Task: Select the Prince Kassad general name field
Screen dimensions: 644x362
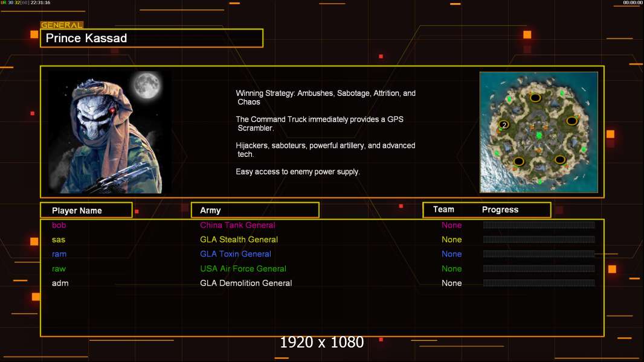Action: pyautogui.click(x=152, y=38)
